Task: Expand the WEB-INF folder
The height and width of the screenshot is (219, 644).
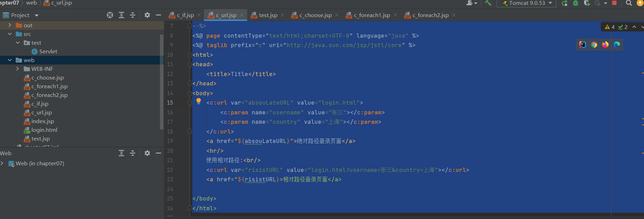Action: click(x=18, y=69)
